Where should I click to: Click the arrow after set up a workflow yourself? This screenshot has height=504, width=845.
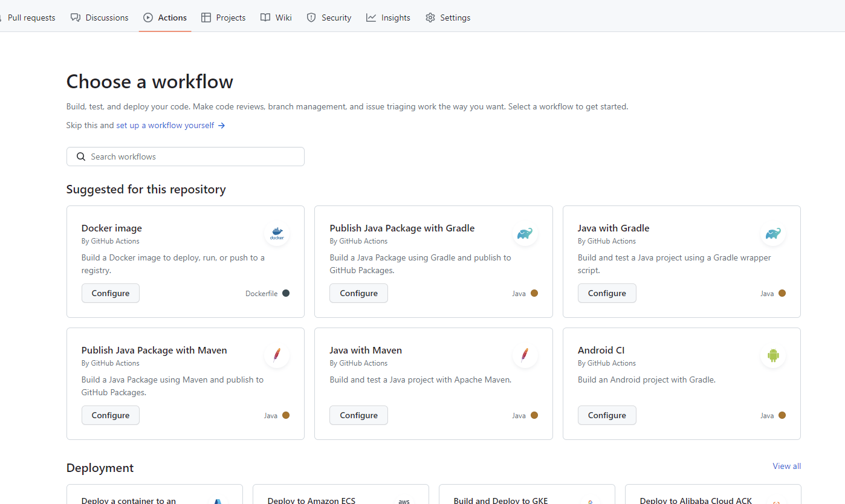(222, 126)
